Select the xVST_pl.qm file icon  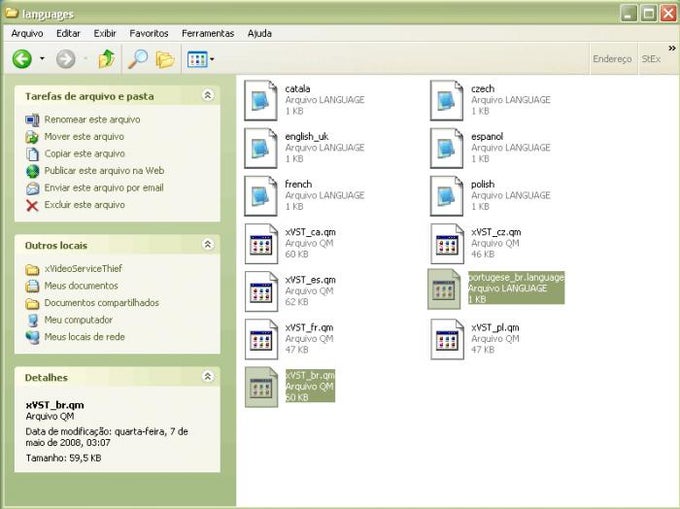tap(447, 339)
